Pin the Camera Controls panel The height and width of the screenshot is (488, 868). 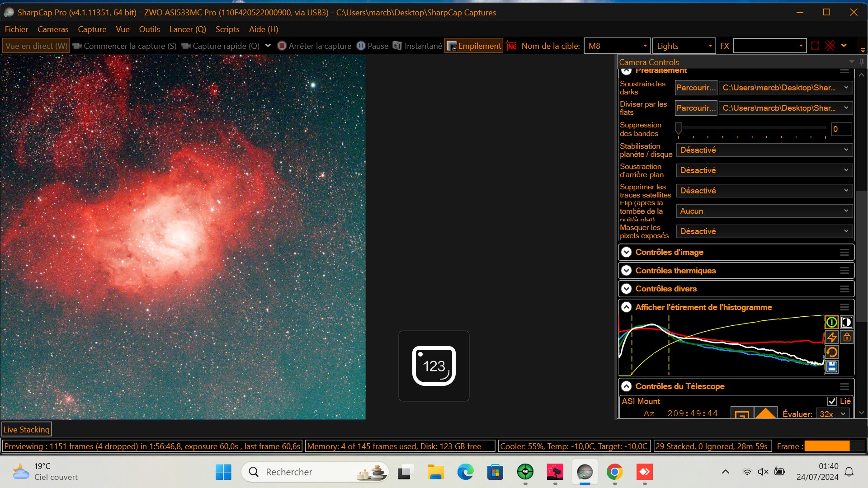pyautogui.click(x=862, y=62)
